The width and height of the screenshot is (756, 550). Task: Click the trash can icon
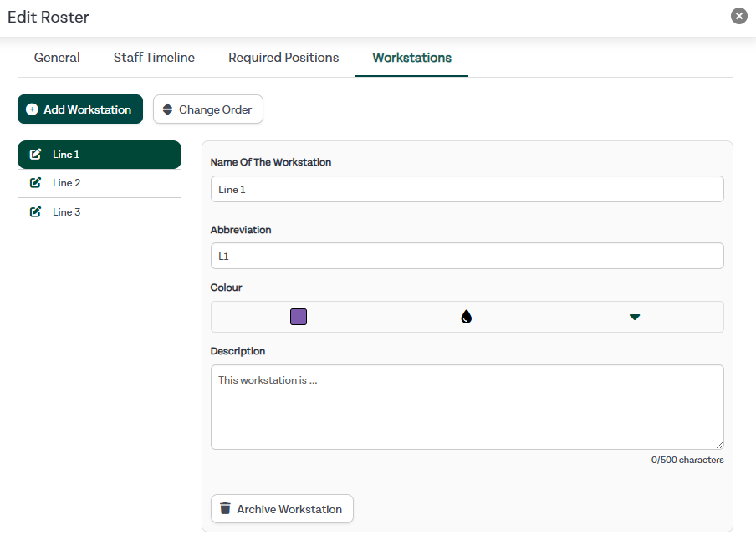click(x=225, y=508)
